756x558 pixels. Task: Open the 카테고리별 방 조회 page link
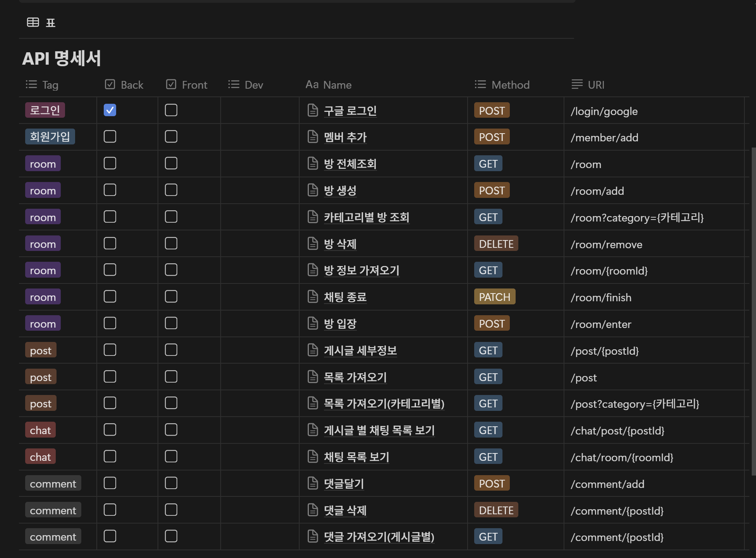tap(366, 217)
